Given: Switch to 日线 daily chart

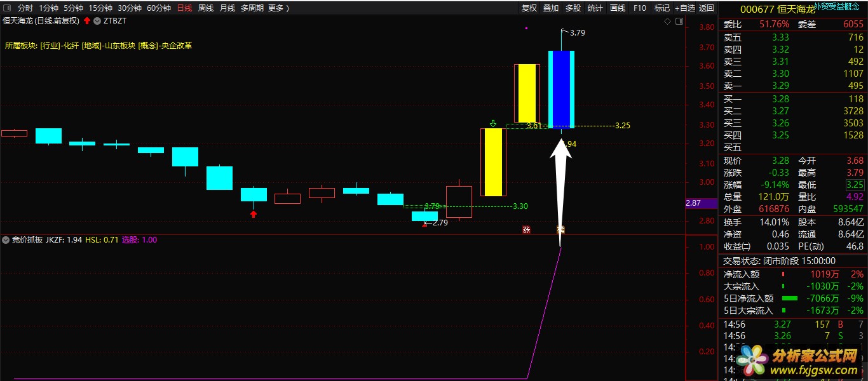Looking at the screenshot, I should pos(184,8).
